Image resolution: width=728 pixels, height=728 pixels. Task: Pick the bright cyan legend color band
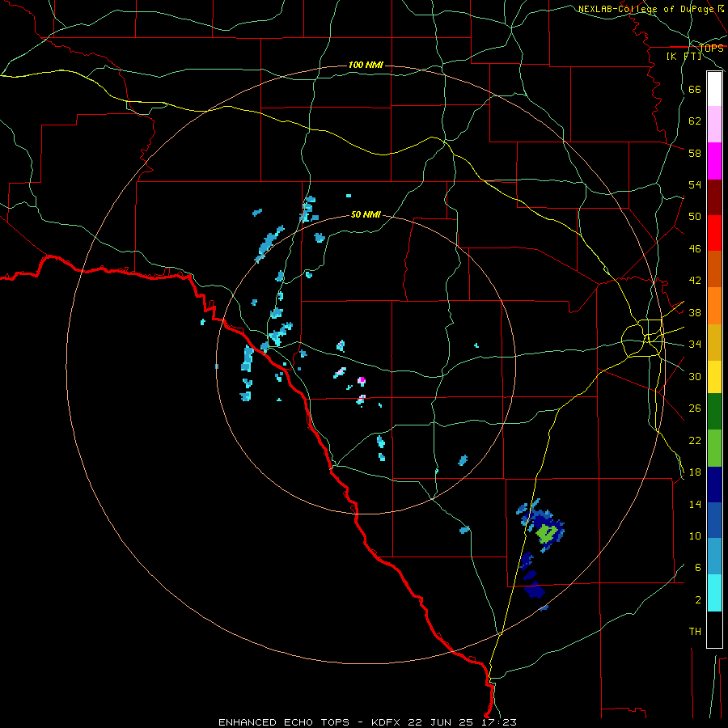pos(714,593)
